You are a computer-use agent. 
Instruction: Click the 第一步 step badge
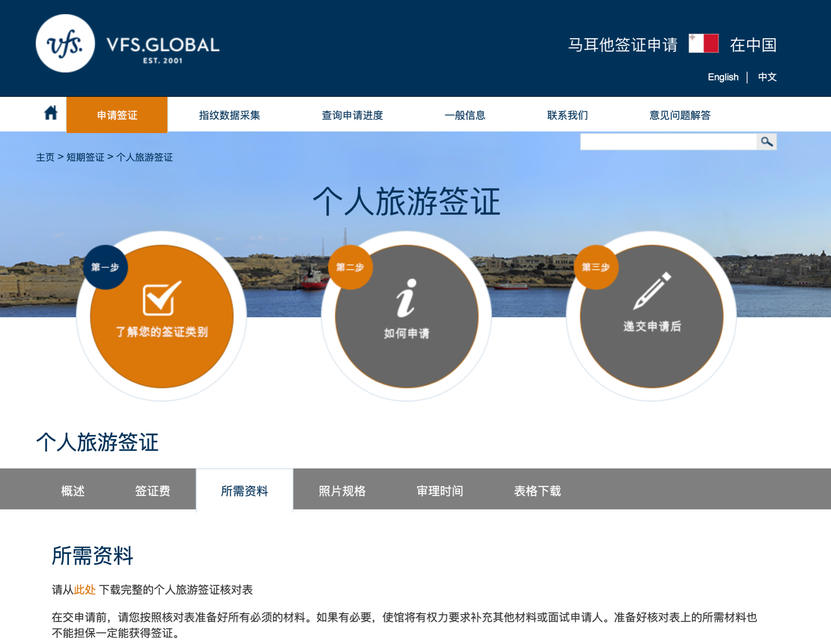click(106, 267)
